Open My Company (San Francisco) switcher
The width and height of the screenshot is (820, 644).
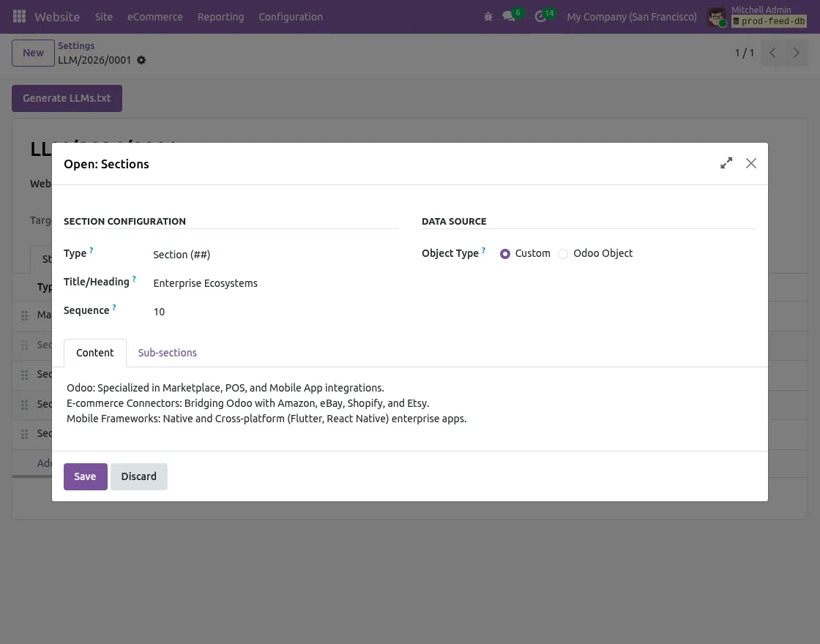[x=632, y=17]
